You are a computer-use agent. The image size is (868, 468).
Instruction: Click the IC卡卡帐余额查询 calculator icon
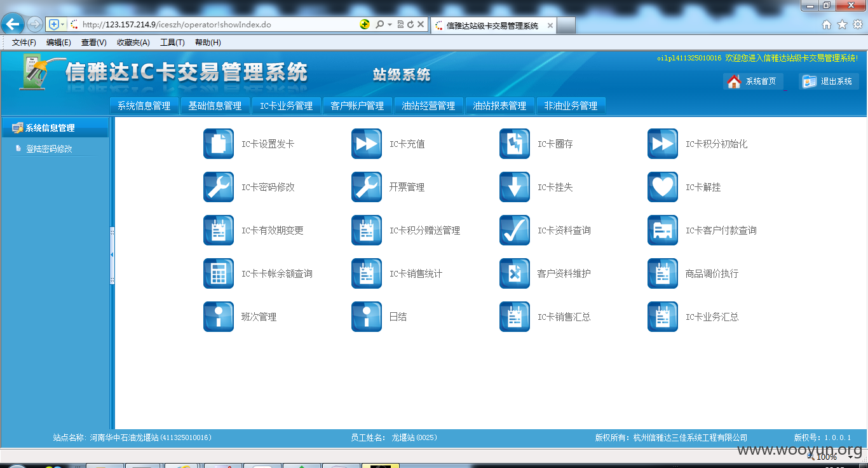[x=219, y=273]
